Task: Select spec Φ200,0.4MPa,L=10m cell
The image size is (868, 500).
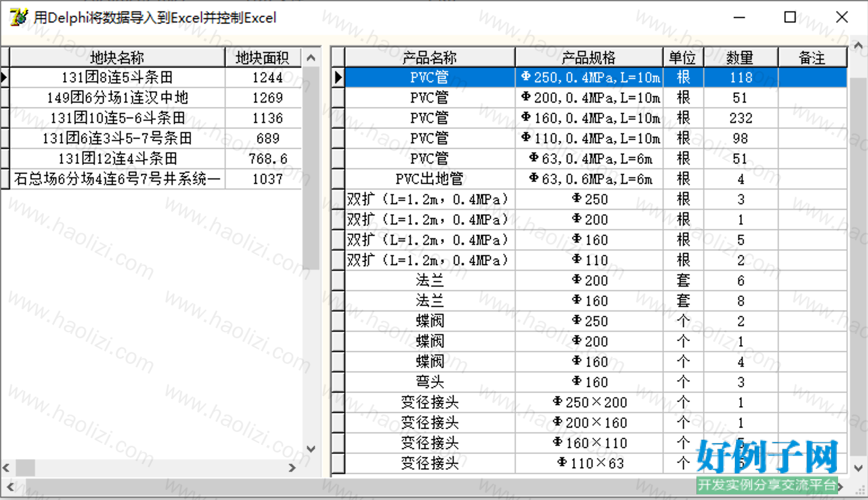Action: [x=589, y=98]
